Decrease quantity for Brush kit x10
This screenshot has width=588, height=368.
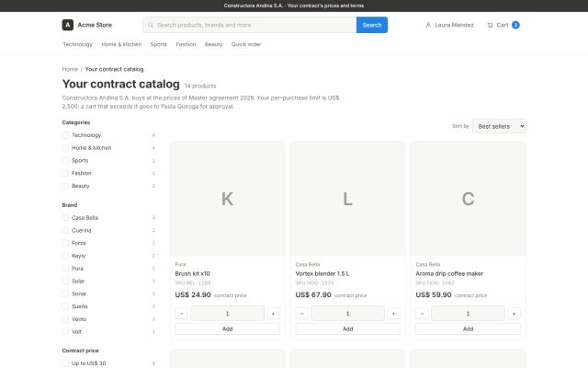point(182,313)
